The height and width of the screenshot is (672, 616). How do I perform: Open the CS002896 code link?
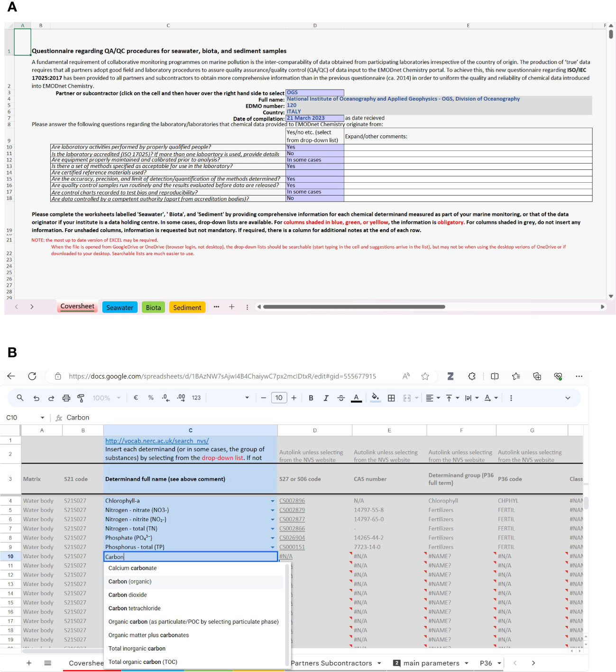(x=292, y=501)
